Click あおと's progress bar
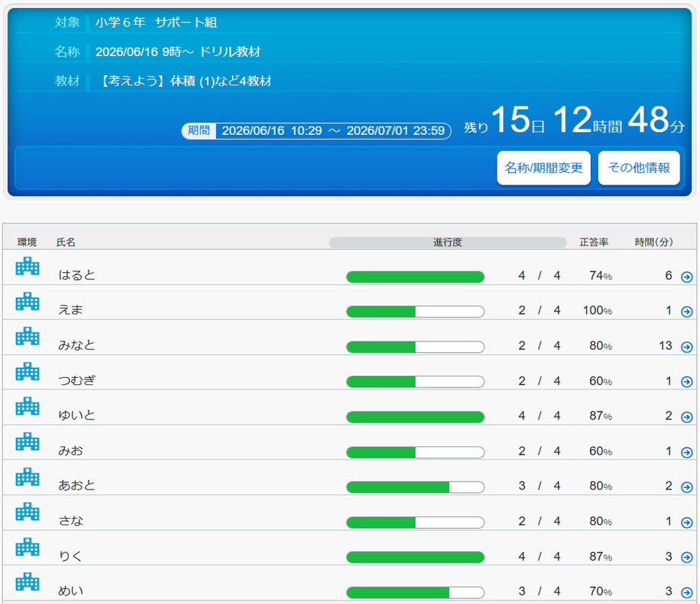The image size is (700, 604). (x=415, y=487)
